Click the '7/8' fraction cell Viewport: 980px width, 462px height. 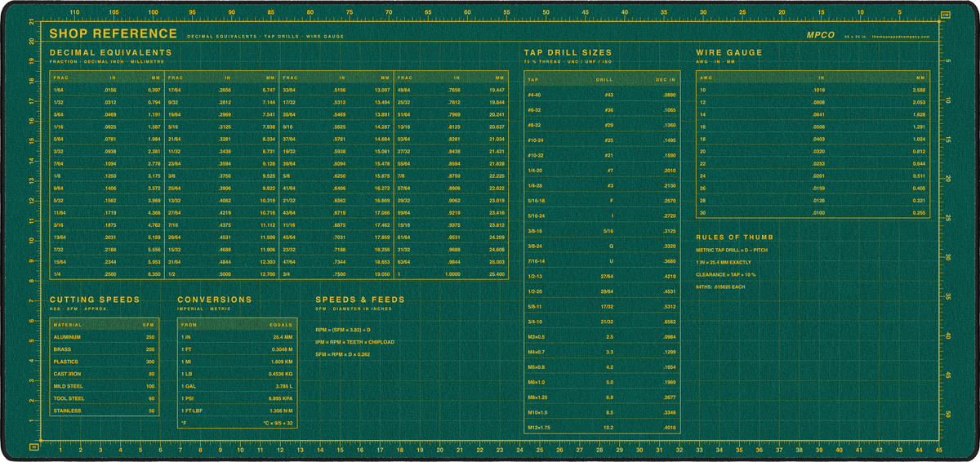401,176
